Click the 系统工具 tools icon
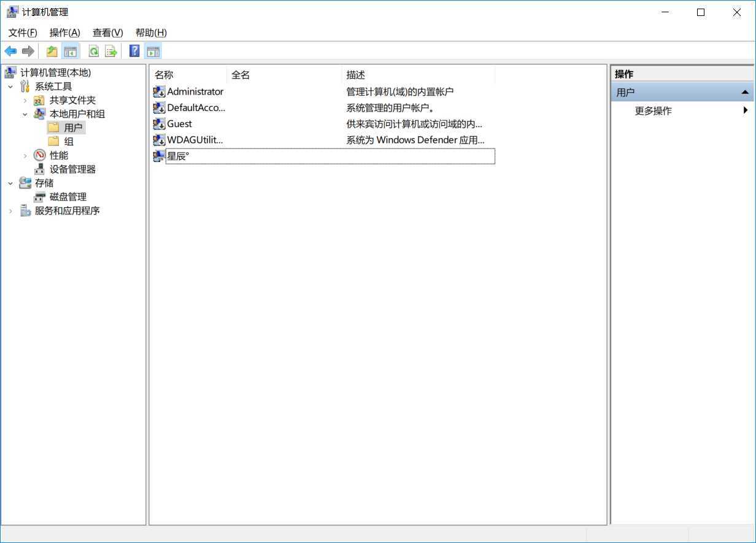Image resolution: width=756 pixels, height=543 pixels. pyautogui.click(x=25, y=87)
